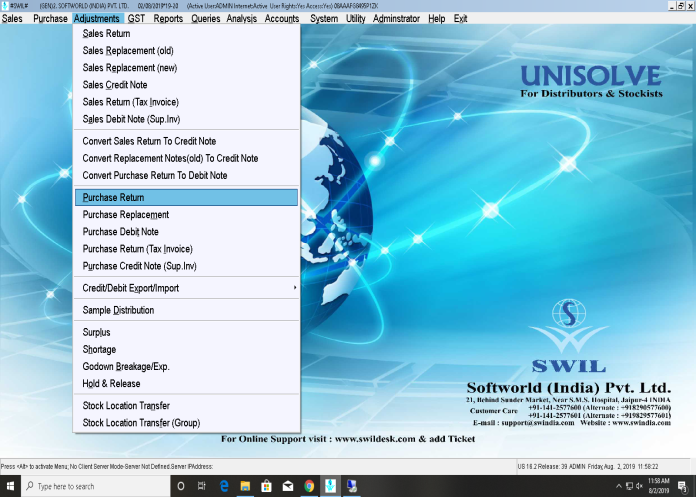Open the Sales menu
Viewport: 696px width, 497px height.
12,19
